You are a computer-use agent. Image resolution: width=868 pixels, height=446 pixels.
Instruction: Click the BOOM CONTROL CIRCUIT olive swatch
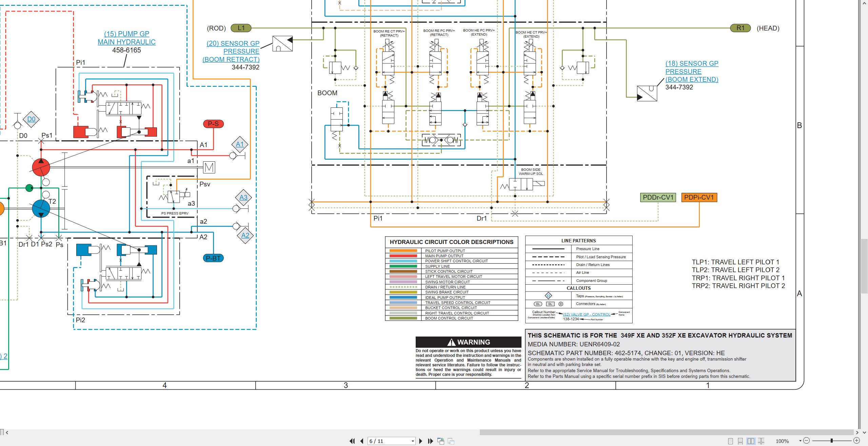pos(403,318)
